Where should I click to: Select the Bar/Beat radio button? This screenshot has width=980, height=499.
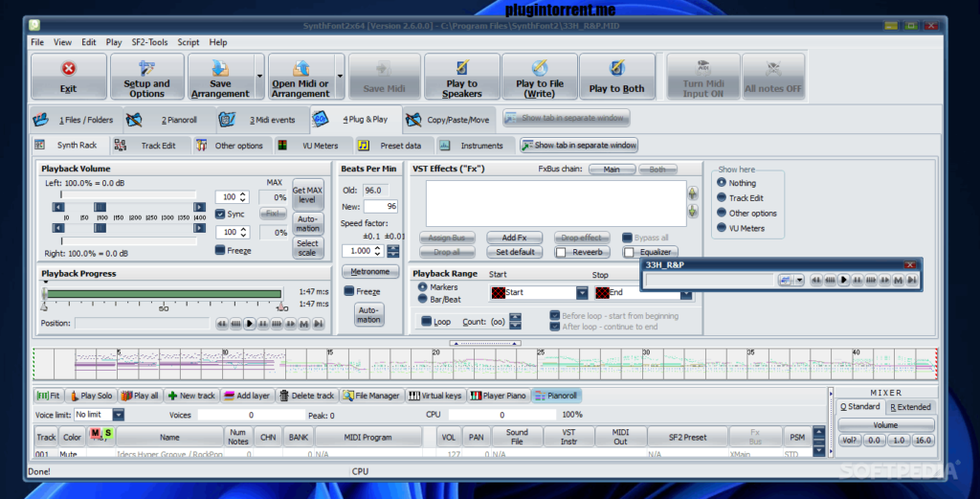pyautogui.click(x=422, y=299)
